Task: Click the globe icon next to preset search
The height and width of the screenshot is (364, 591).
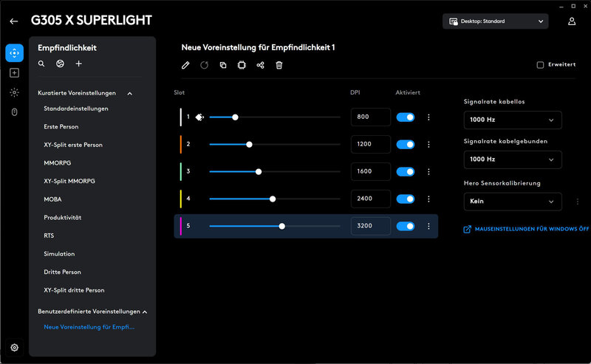Action: coord(60,63)
